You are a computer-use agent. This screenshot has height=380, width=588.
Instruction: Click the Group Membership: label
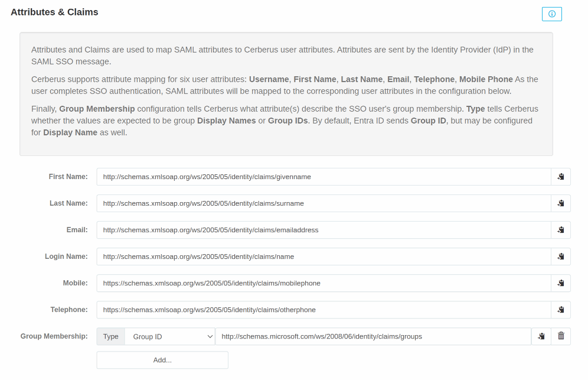(x=54, y=336)
